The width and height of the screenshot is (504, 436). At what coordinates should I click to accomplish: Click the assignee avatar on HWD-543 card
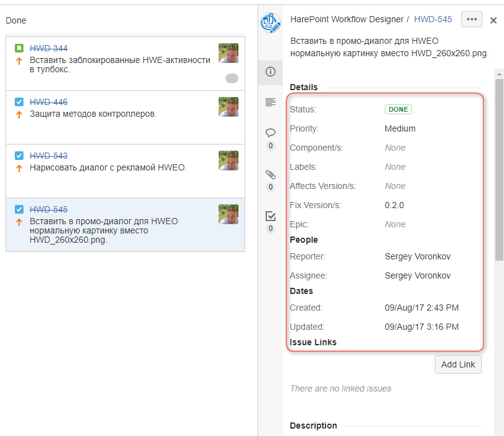229,161
